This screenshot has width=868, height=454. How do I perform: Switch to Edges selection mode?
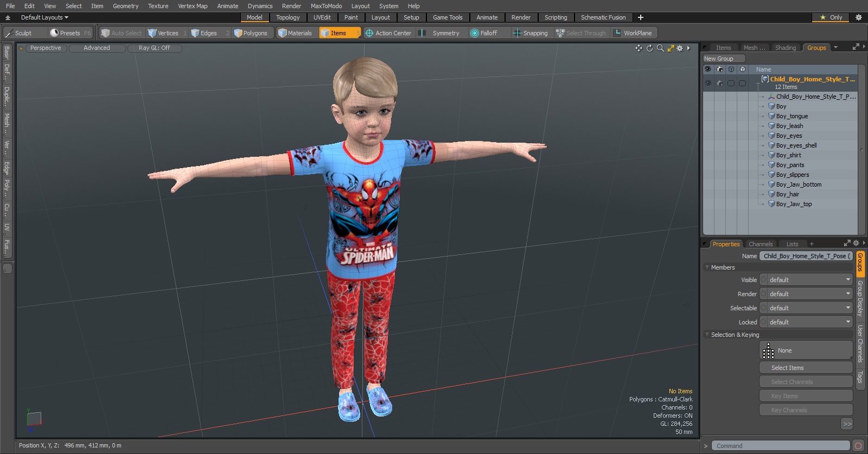pos(209,33)
